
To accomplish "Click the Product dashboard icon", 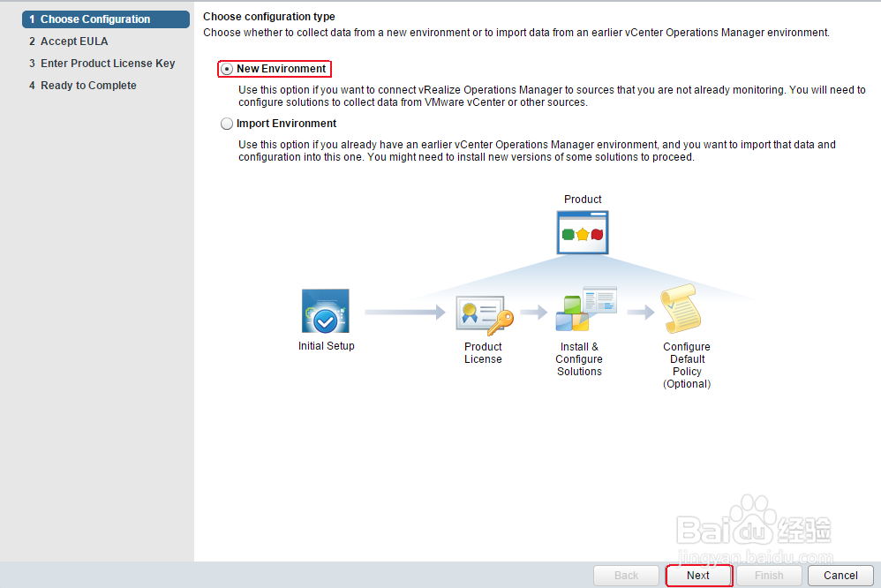I will [583, 233].
